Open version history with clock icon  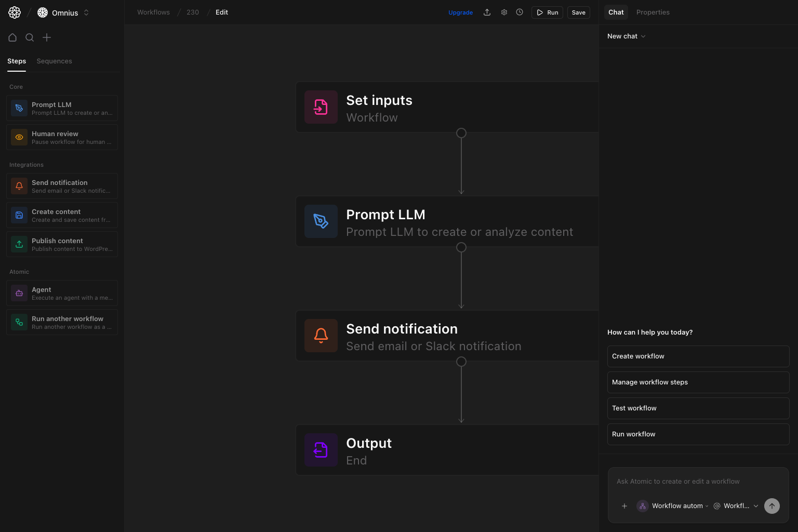point(520,12)
